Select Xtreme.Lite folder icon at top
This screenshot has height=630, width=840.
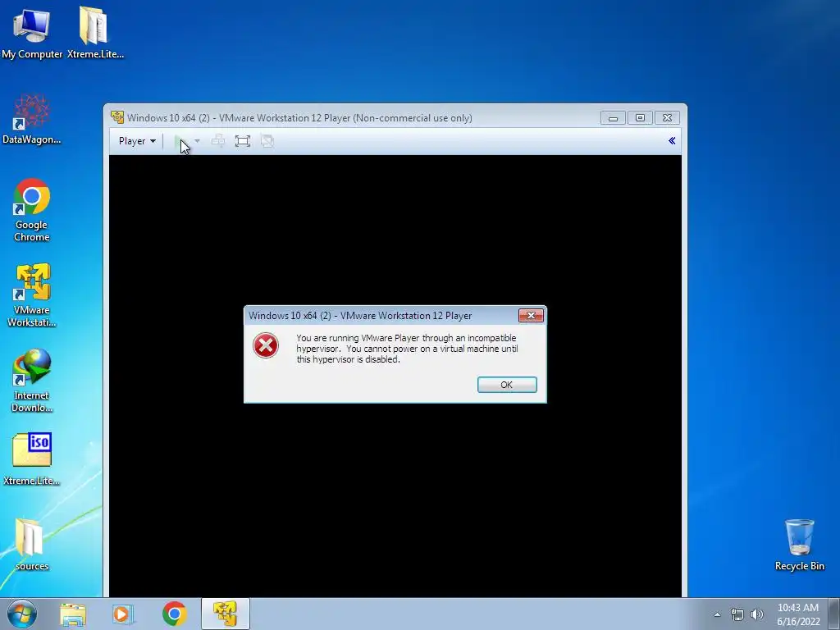tap(95, 33)
